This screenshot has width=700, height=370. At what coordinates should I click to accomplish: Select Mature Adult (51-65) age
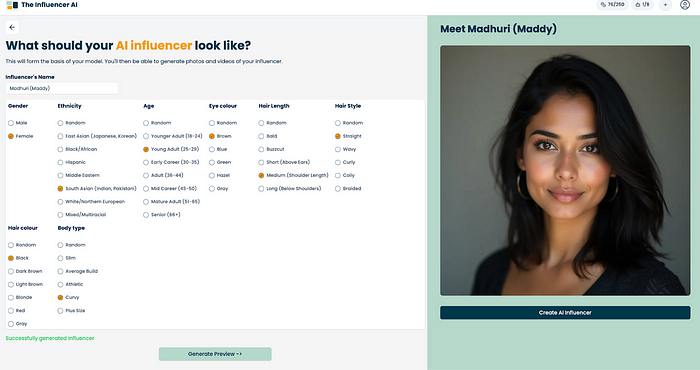click(171, 202)
